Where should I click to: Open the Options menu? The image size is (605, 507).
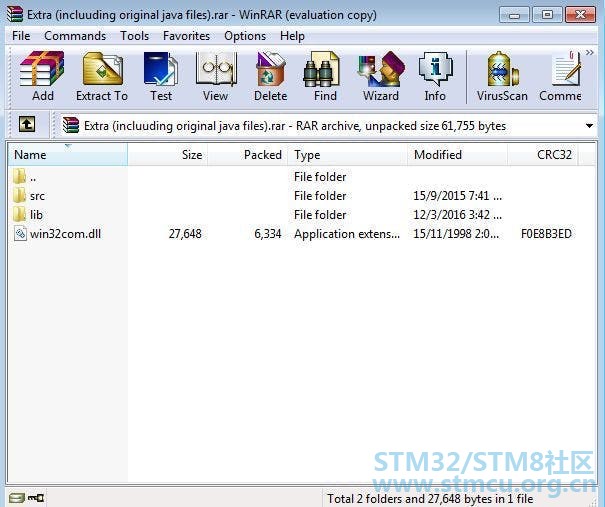[x=245, y=36]
